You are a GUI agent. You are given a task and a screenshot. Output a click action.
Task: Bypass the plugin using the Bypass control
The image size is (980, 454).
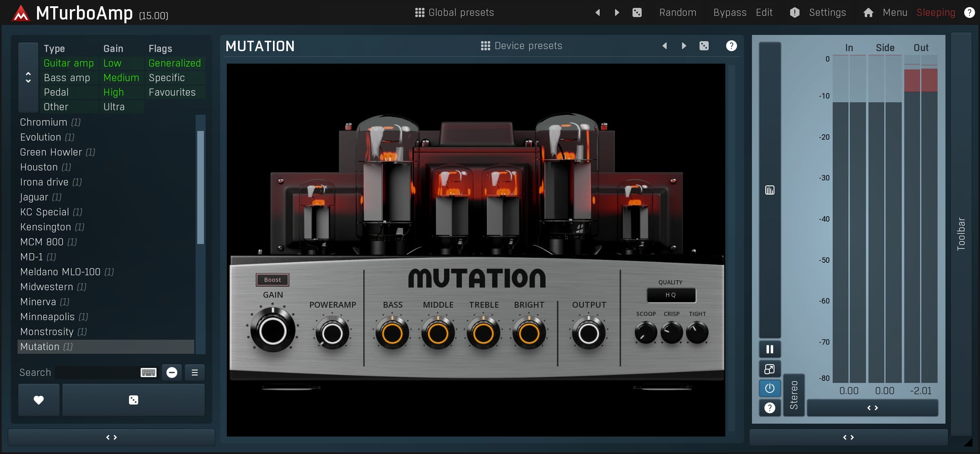click(x=729, y=12)
